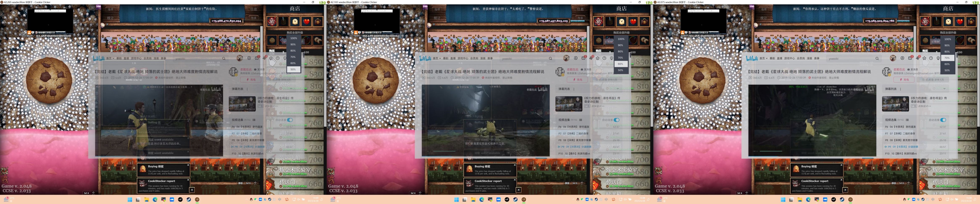Image resolution: width=980 pixels, height=204 pixels.
Task: Close the Buying 蜂蜜 notification in the 42.265 window
Action: (x=188, y=165)
